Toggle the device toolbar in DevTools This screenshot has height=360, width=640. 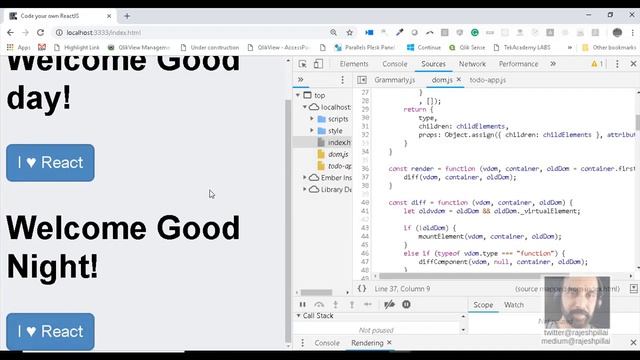(318, 64)
